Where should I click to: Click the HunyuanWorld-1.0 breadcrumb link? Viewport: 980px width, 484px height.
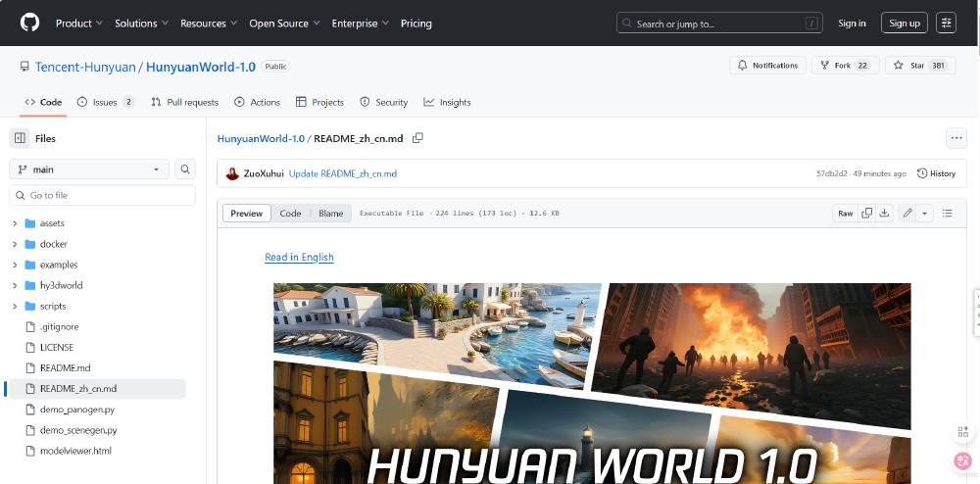(x=261, y=138)
